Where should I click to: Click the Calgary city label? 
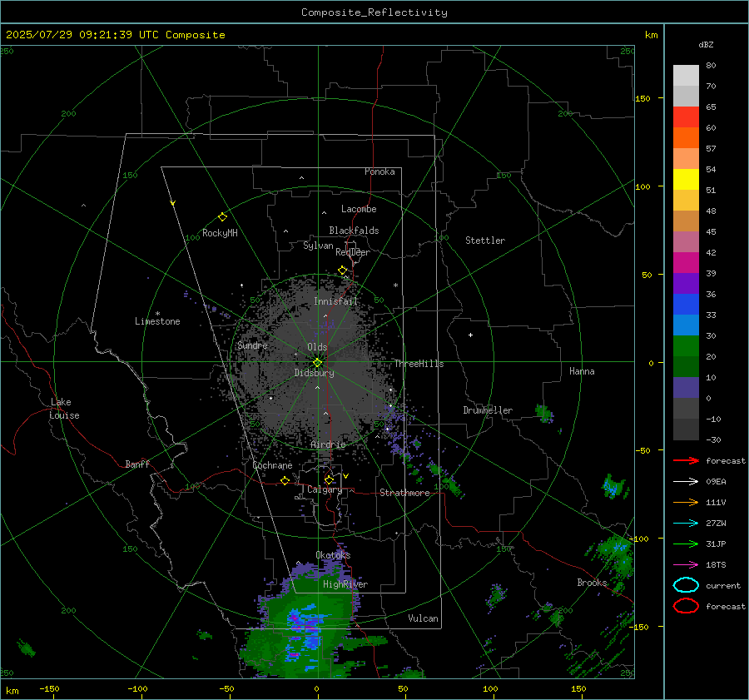tap(325, 489)
